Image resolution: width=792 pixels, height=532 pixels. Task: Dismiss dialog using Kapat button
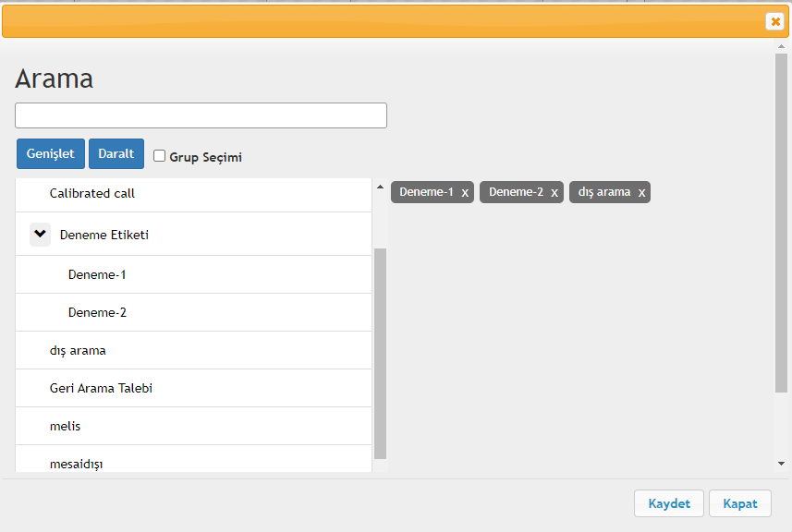740,503
